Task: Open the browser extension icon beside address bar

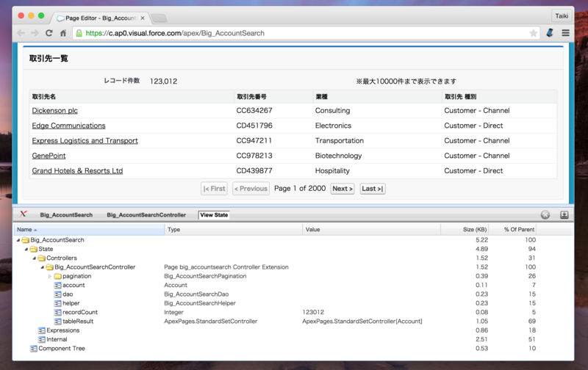Action: pos(550,33)
